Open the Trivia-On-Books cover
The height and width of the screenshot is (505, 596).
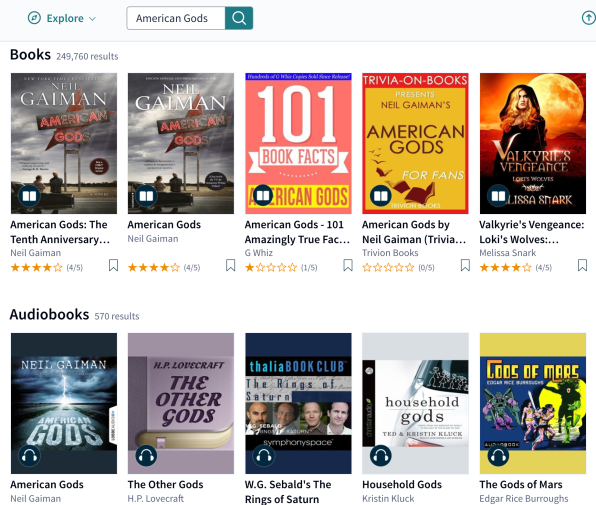pyautogui.click(x=415, y=143)
